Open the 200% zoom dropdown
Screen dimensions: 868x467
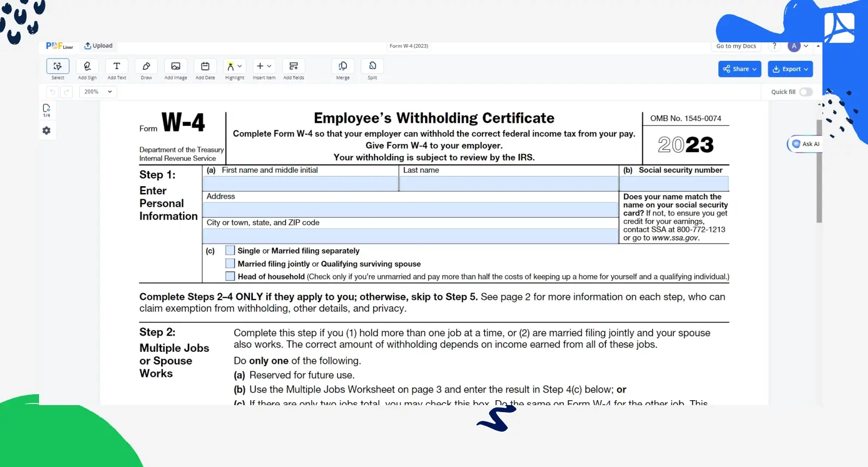tap(98, 92)
